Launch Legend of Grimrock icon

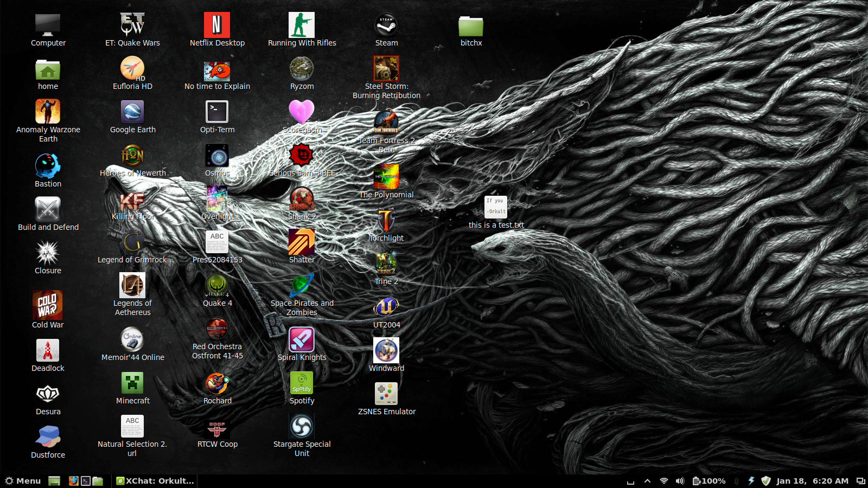coord(132,242)
